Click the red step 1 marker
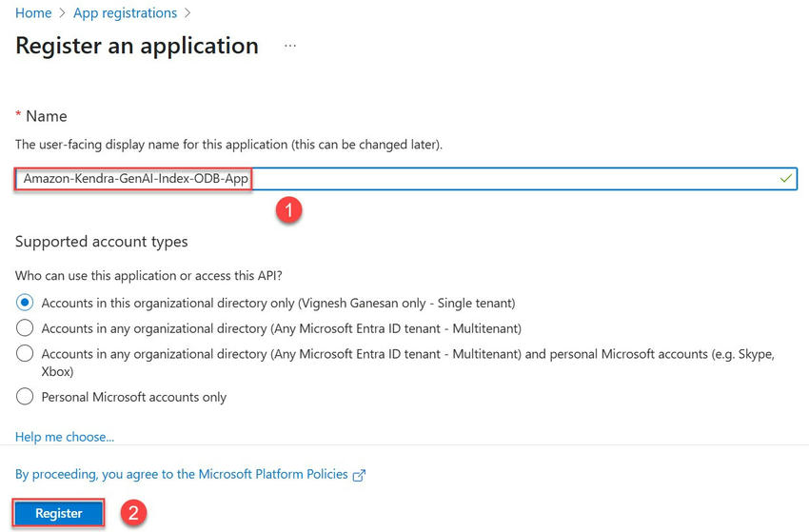The height and width of the screenshot is (532, 809). click(289, 211)
